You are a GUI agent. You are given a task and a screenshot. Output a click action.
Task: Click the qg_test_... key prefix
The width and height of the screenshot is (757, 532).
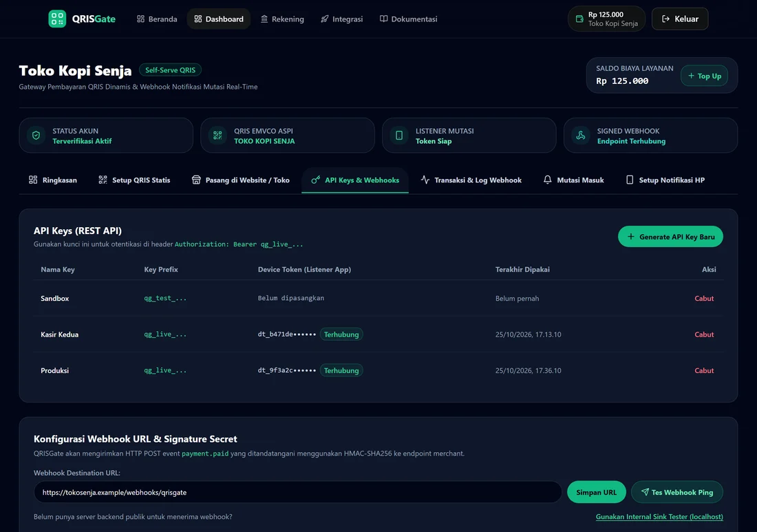pos(165,298)
